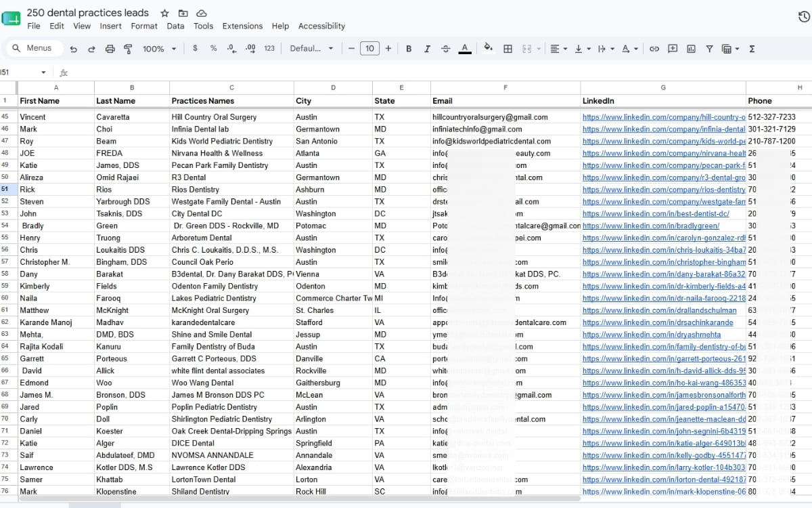Open the 123 more formats menu
Screen dimensions: 812x508
(x=269, y=48)
